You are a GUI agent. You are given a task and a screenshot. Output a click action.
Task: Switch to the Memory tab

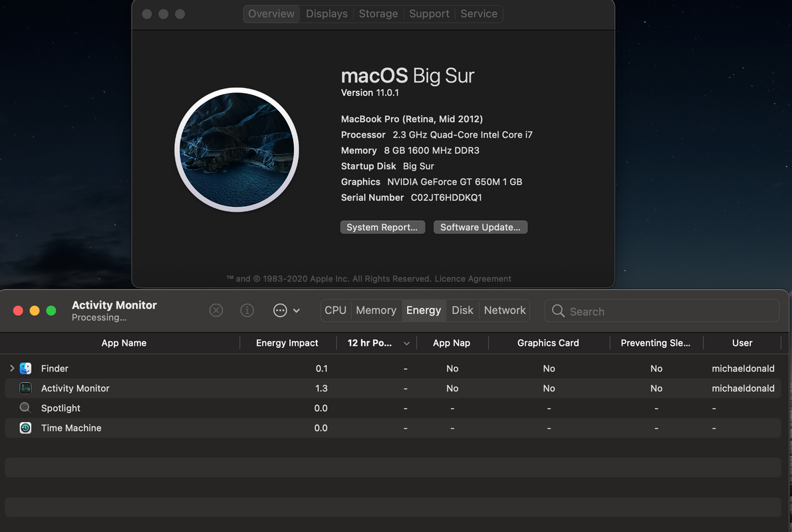pyautogui.click(x=376, y=310)
